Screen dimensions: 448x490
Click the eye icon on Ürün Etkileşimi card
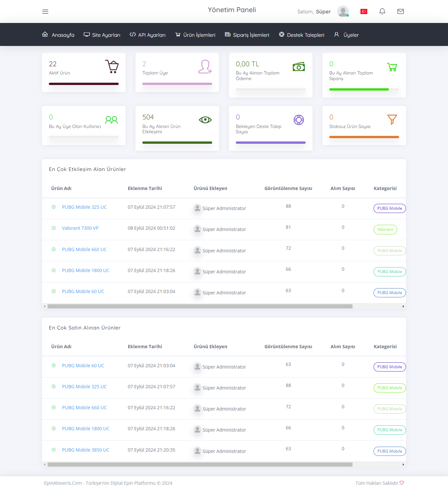[x=205, y=120]
